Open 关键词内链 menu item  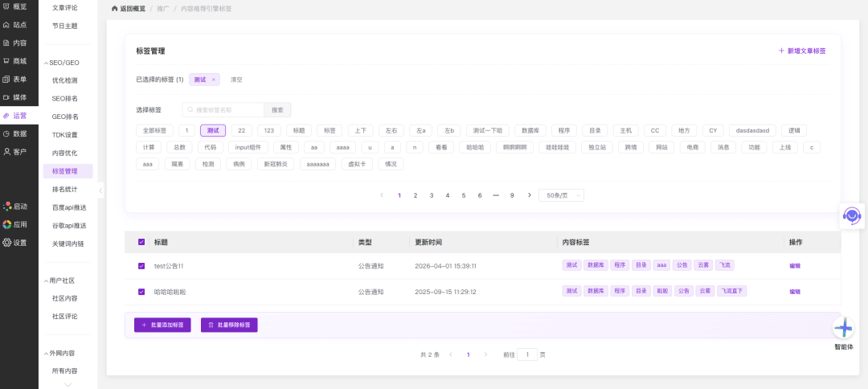68,244
